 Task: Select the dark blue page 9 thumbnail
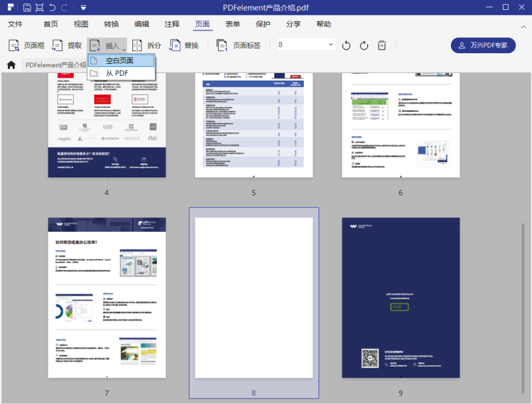pos(400,298)
